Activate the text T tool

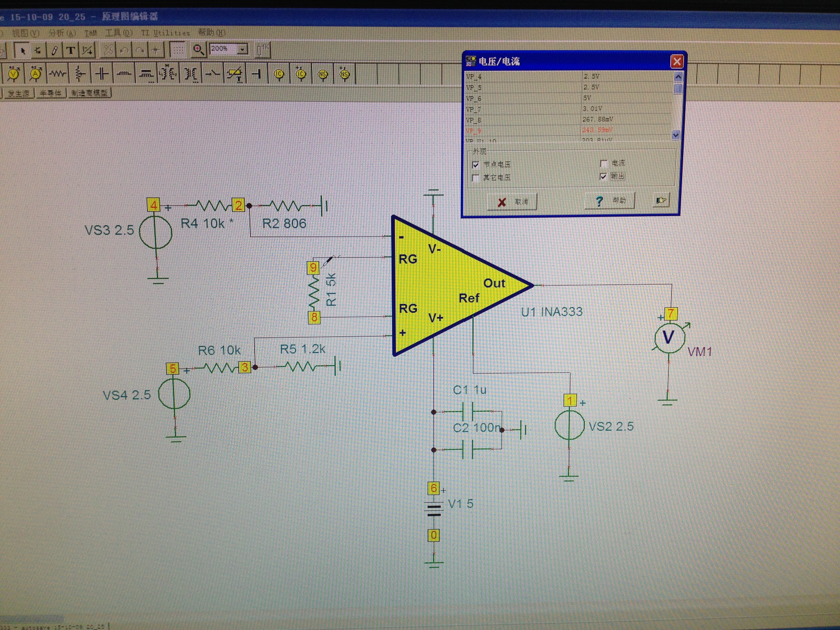click(70, 50)
